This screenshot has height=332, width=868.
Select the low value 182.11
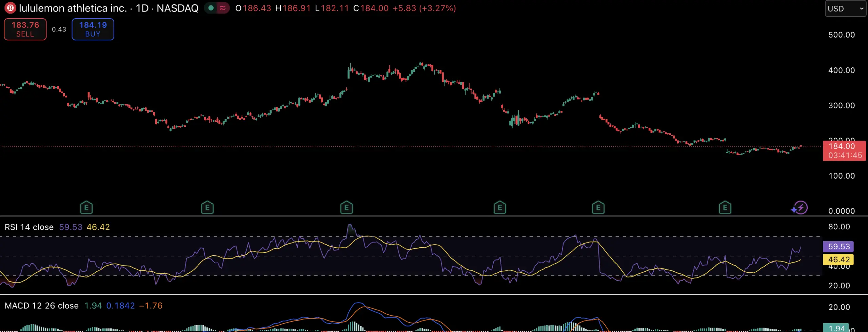pyautogui.click(x=335, y=8)
